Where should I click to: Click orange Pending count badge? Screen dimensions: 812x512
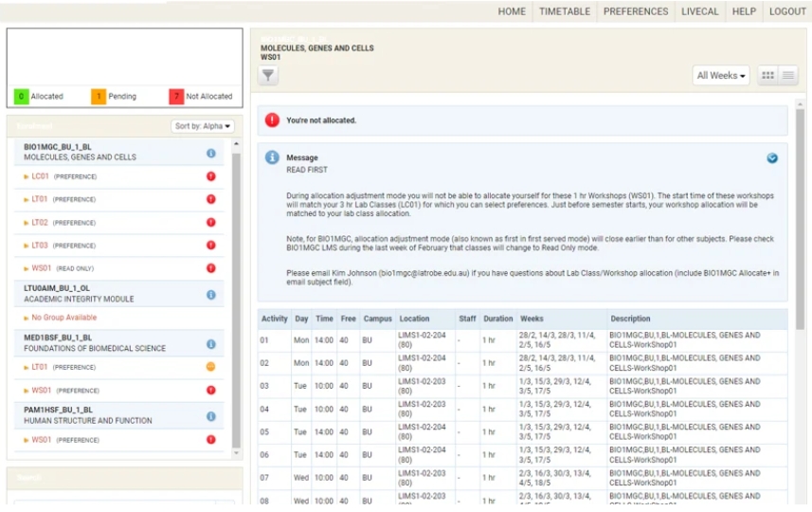coord(99,97)
